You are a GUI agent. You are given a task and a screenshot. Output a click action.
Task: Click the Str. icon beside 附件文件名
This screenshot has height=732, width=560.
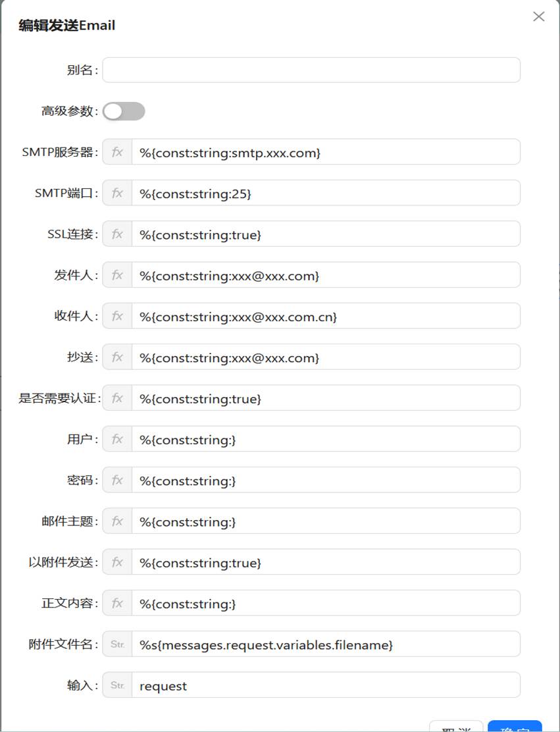pos(117,644)
